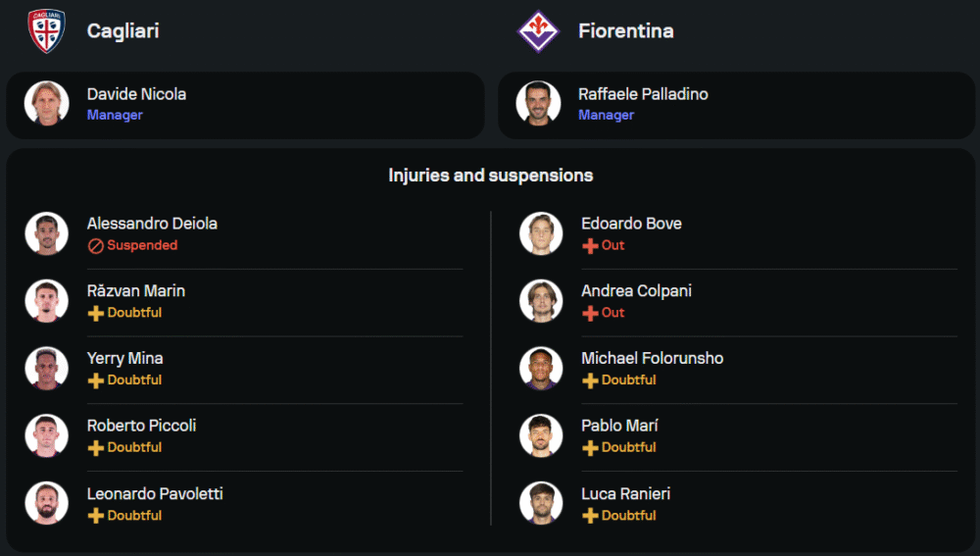
Task: Open Raffaele Palladino's manager photo
Action: (539, 104)
